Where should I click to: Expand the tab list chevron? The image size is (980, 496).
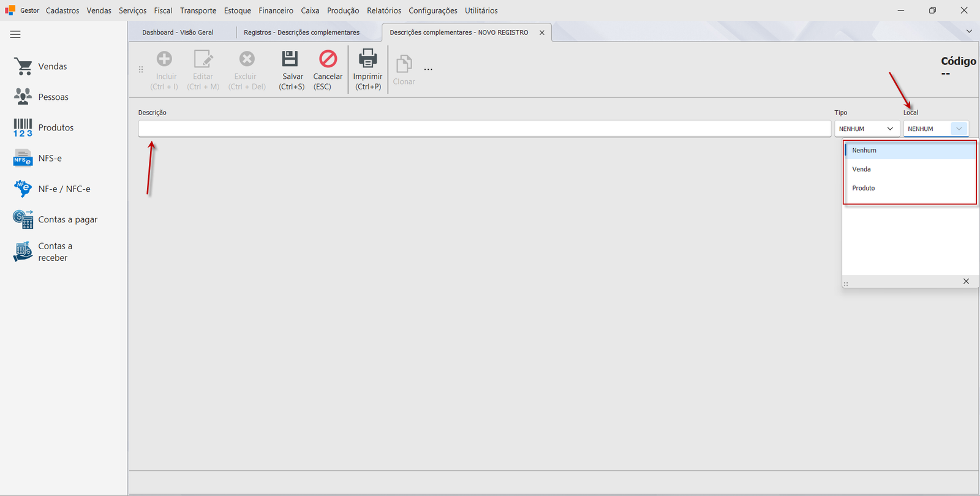click(x=969, y=31)
